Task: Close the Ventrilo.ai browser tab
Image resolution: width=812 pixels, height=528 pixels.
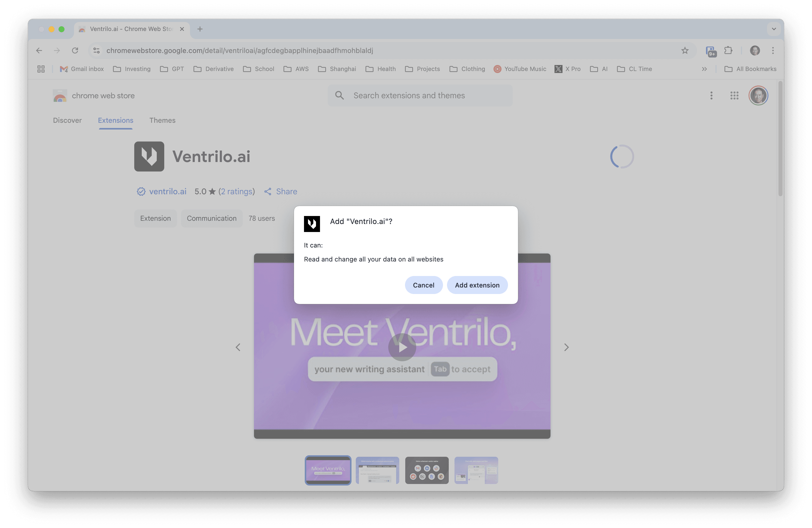Action: tap(182, 29)
